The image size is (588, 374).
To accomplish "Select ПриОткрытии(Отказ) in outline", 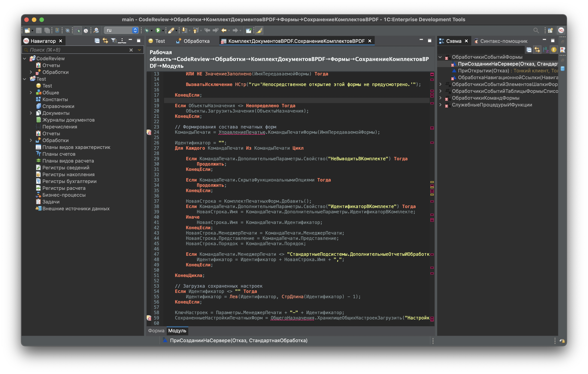I will tap(483, 71).
